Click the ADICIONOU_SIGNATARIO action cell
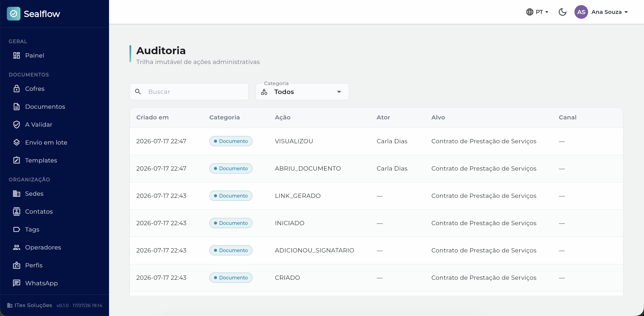Image resolution: width=644 pixels, height=316 pixels. click(x=314, y=250)
